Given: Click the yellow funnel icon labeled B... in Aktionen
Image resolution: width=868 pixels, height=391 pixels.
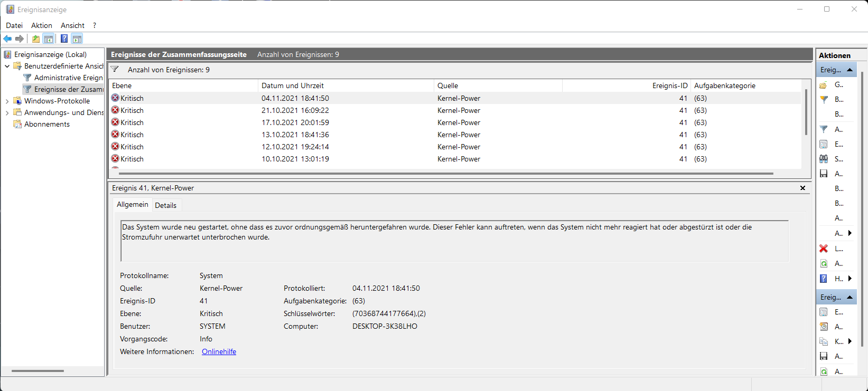Looking at the screenshot, I should [824, 99].
